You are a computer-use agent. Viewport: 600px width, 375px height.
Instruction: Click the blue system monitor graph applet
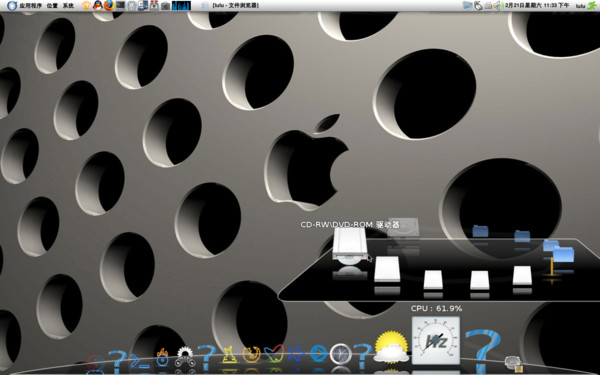[x=181, y=5]
